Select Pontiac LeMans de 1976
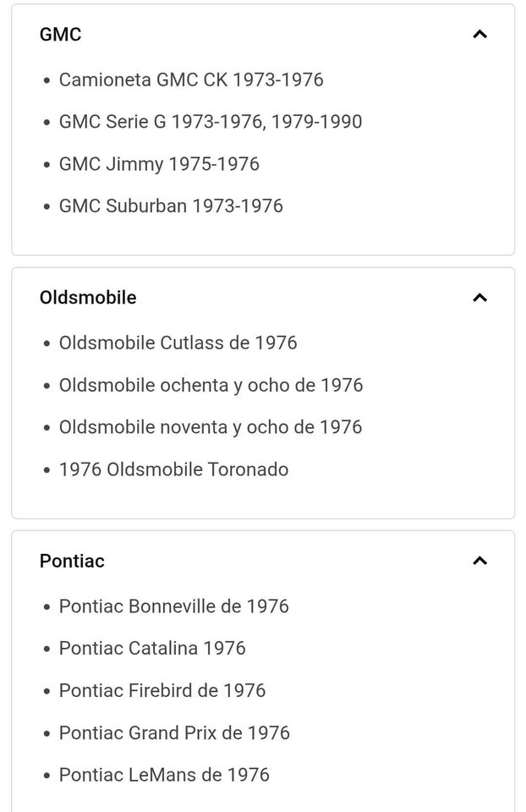526x812 pixels. (x=164, y=776)
